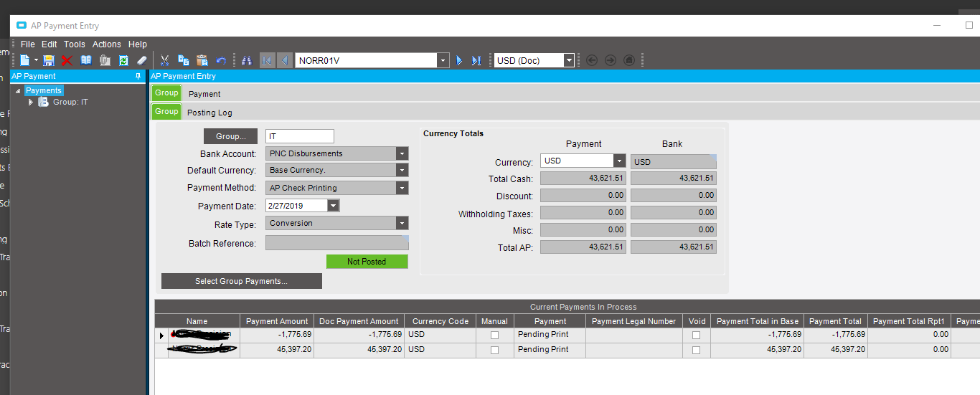Screen dimensions: 980x395
Task: Collapse the Payments tree node
Action: 18,91
